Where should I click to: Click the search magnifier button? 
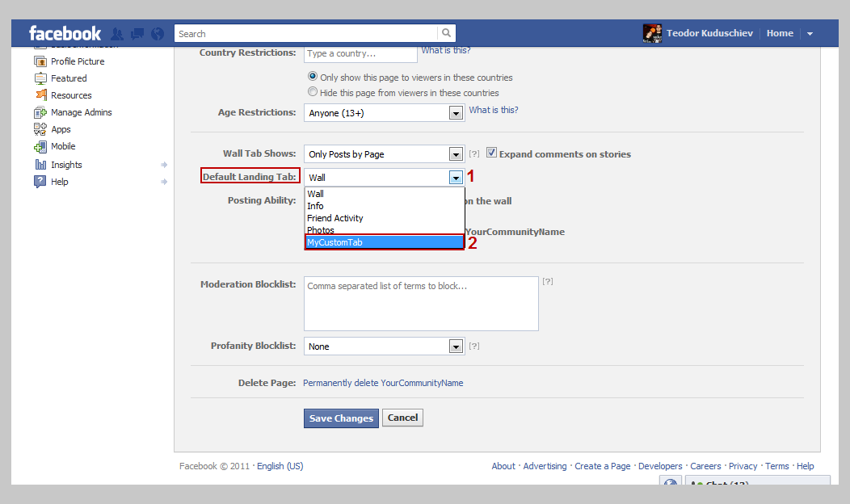tap(446, 33)
